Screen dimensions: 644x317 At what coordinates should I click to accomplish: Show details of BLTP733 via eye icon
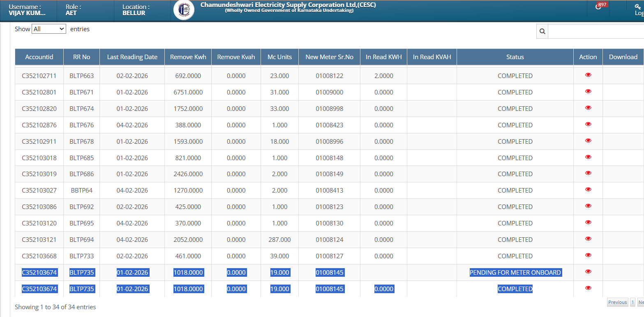[x=588, y=255]
